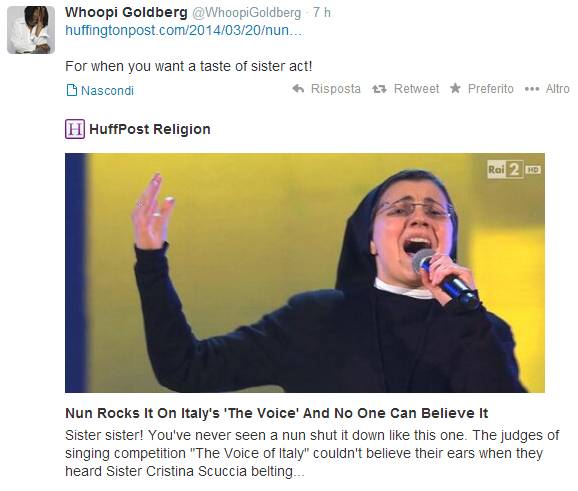578x491 pixels.
Task: Click Risposta to reply
Action: point(335,89)
